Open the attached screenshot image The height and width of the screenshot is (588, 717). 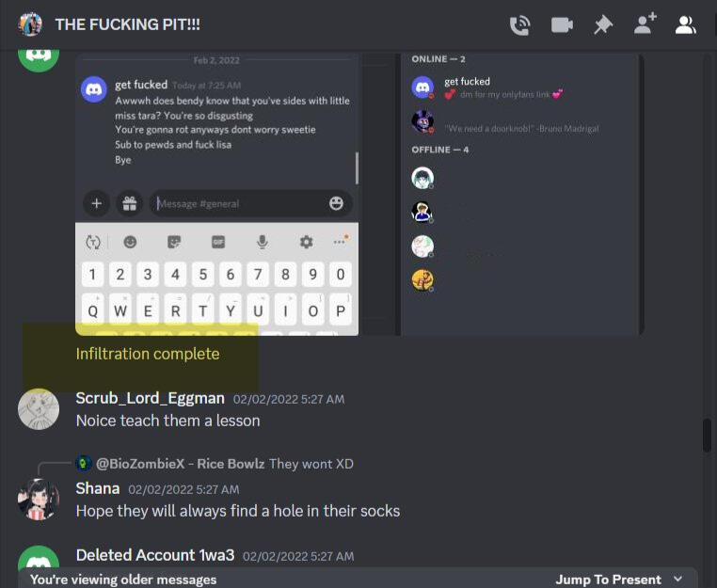point(359,195)
